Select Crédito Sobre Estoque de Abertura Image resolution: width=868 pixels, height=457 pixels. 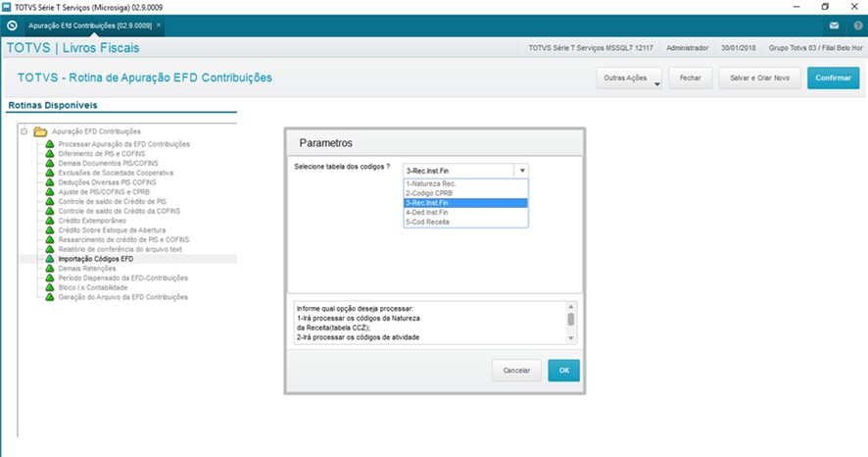click(x=112, y=229)
